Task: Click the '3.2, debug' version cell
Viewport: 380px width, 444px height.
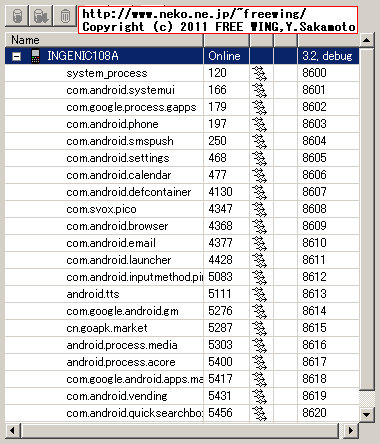Action: (327, 56)
